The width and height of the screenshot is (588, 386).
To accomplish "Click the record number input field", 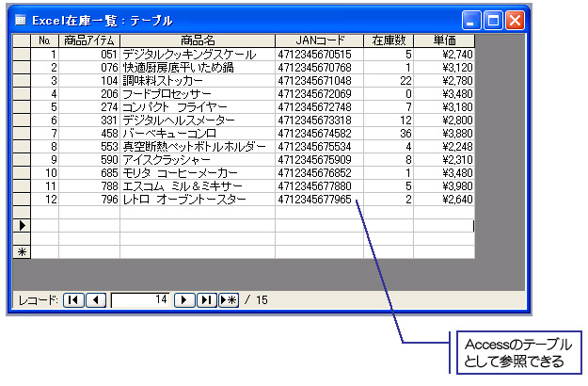I will click(140, 300).
